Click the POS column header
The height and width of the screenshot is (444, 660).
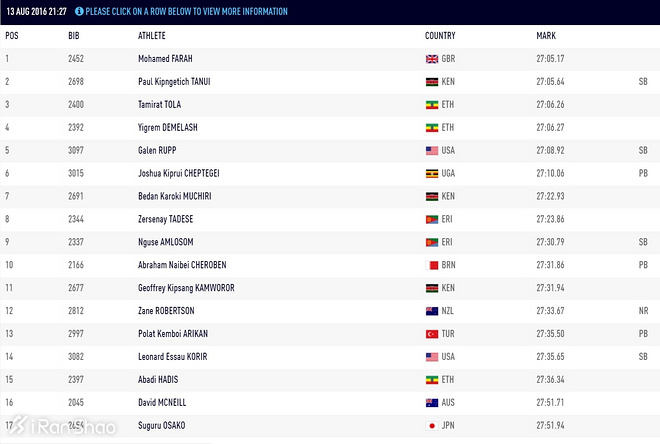coord(12,36)
